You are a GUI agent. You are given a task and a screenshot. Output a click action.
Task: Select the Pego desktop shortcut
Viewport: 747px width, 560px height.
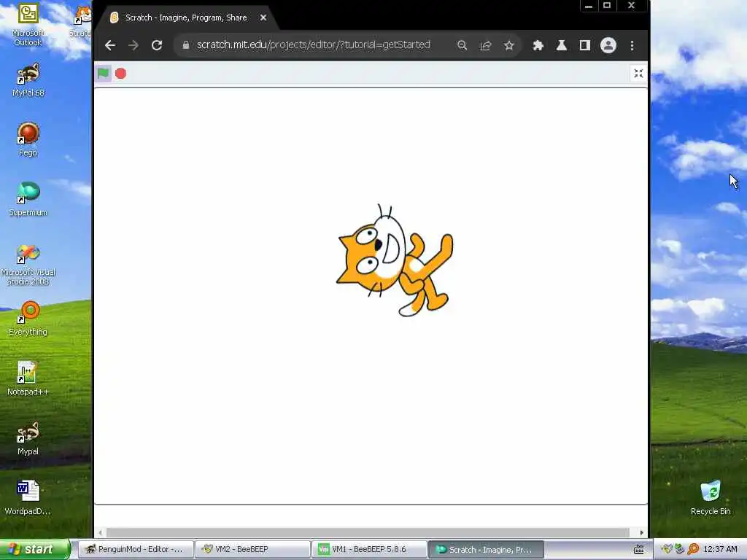28,139
